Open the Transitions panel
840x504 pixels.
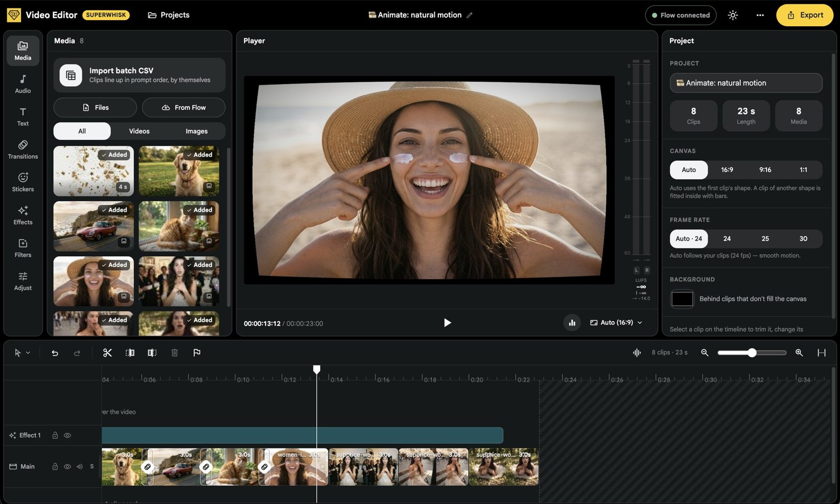(x=23, y=150)
